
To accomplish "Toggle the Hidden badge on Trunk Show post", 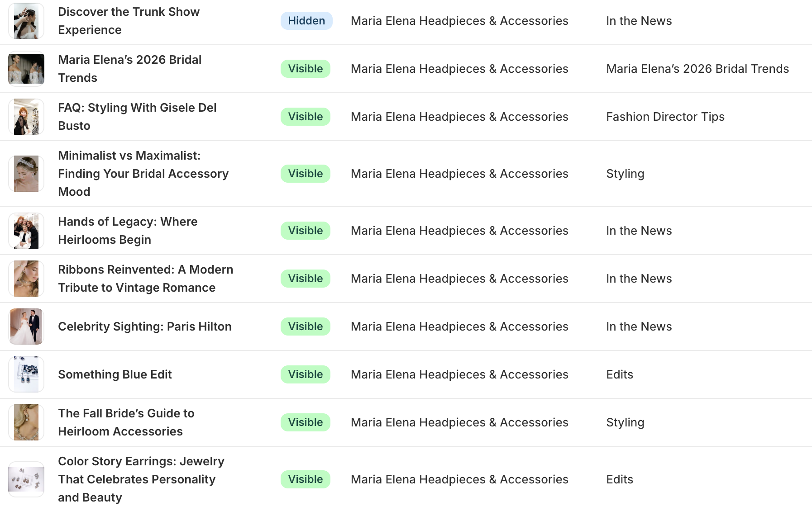I will tap(306, 21).
